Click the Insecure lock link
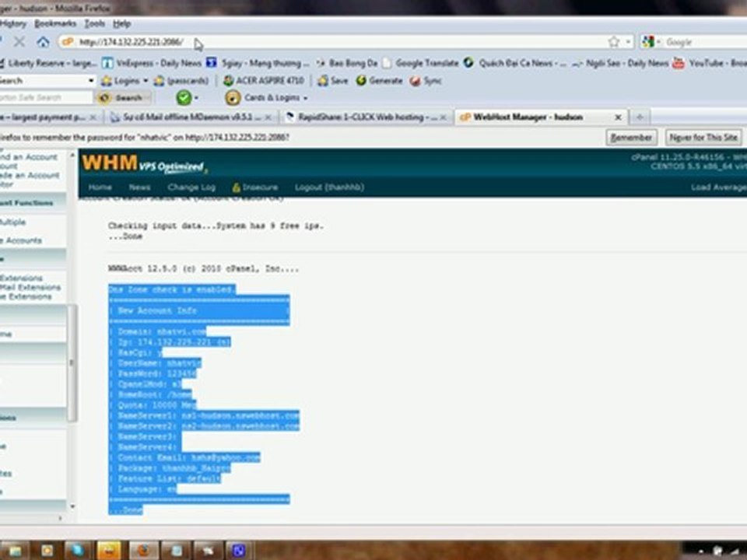Screen dimensions: 747x560 [x=255, y=187]
